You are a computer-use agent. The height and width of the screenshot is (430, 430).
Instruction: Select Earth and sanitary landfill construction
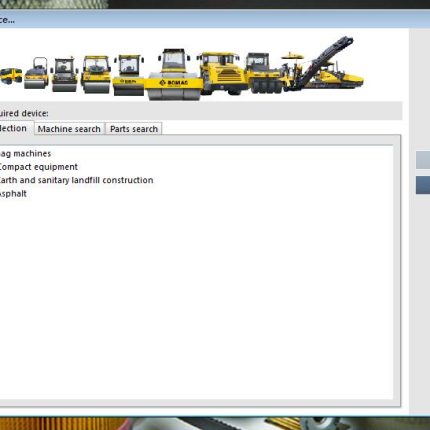76,180
